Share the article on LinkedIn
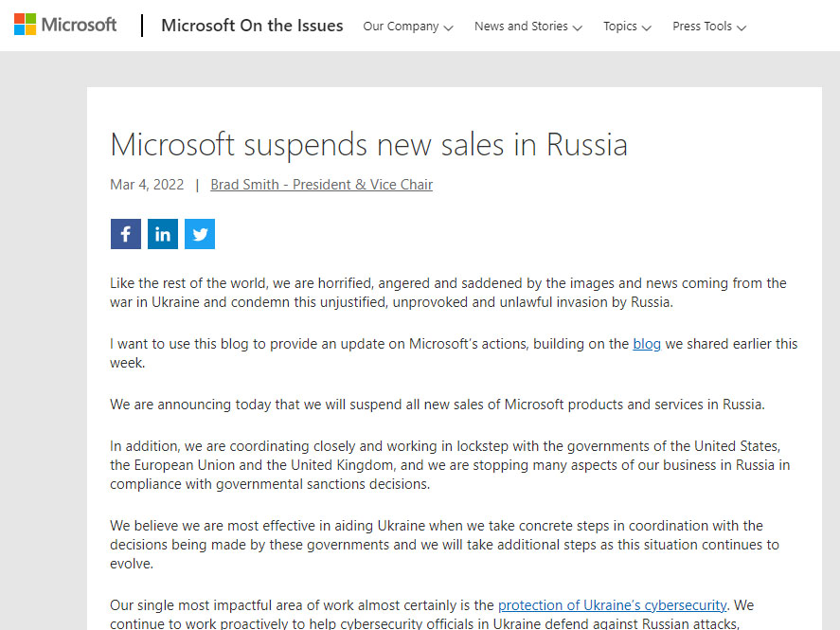Image resolution: width=840 pixels, height=630 pixels. pyautogui.click(x=163, y=234)
